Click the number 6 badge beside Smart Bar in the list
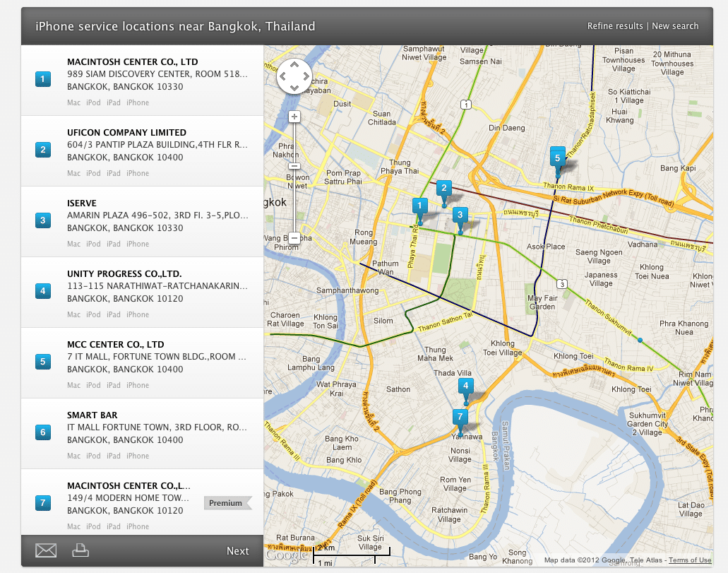The image size is (728, 573). [x=42, y=432]
